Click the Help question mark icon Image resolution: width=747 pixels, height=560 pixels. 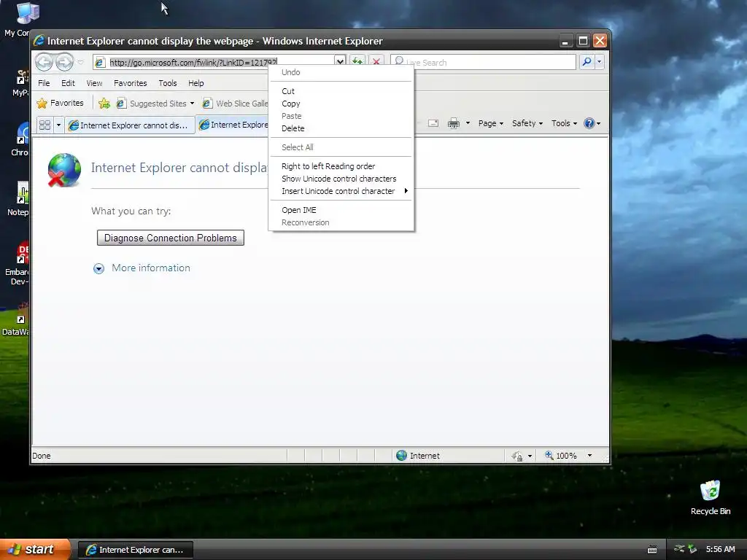point(589,123)
